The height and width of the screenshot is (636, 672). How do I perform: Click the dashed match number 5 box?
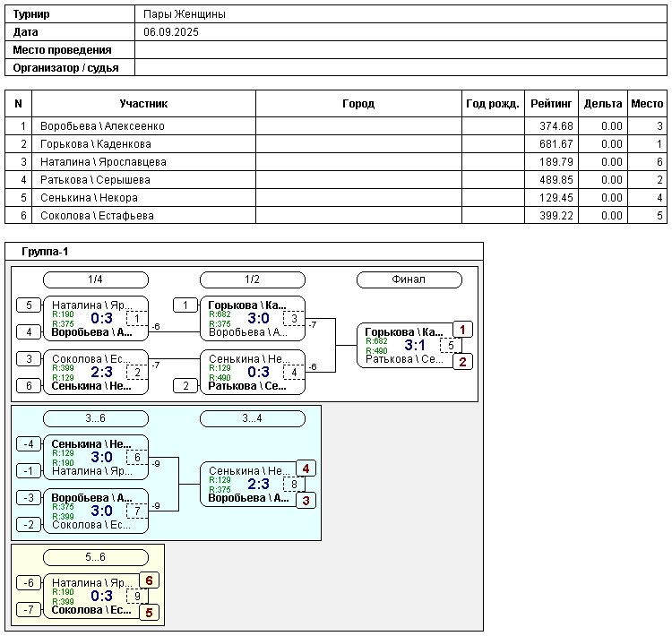[451, 346]
